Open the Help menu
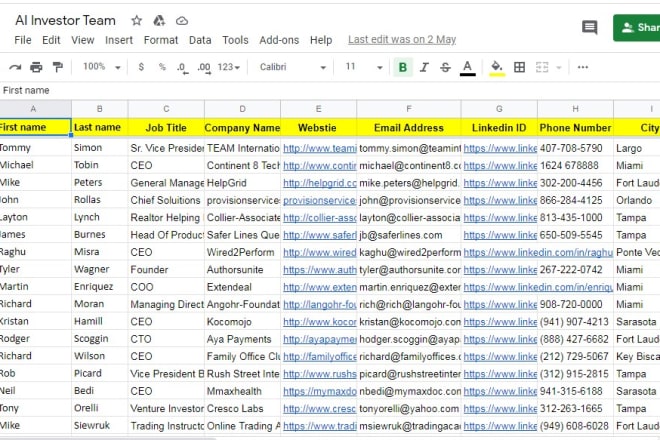This screenshot has height=440, width=660. tap(321, 40)
